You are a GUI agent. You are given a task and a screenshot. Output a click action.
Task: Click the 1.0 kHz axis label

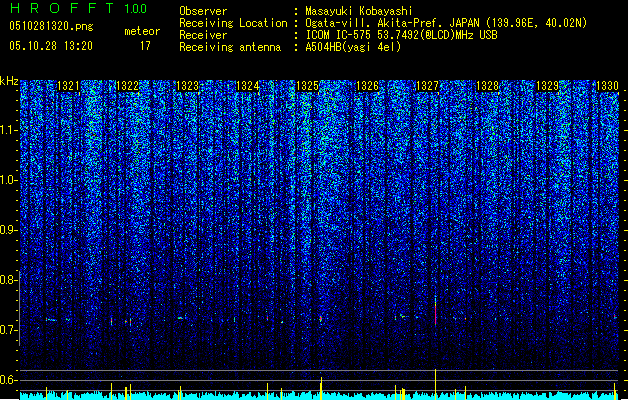pos(9,181)
